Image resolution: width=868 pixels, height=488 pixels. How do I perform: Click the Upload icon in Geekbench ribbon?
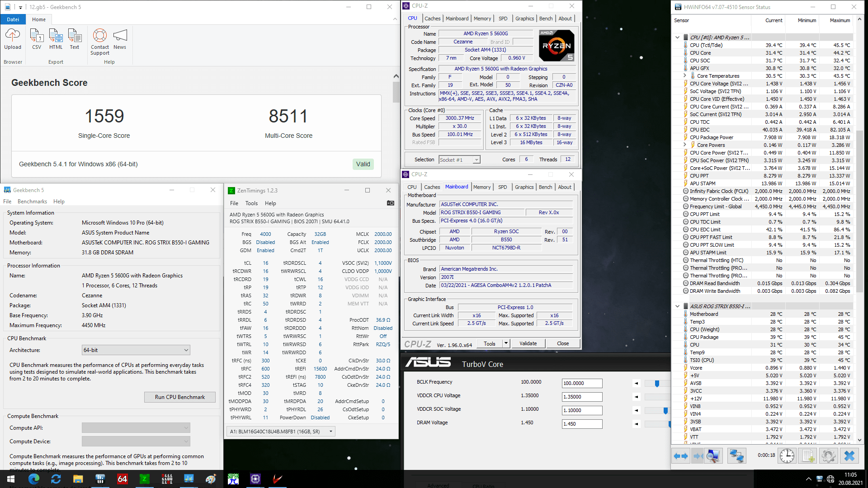coord(13,36)
